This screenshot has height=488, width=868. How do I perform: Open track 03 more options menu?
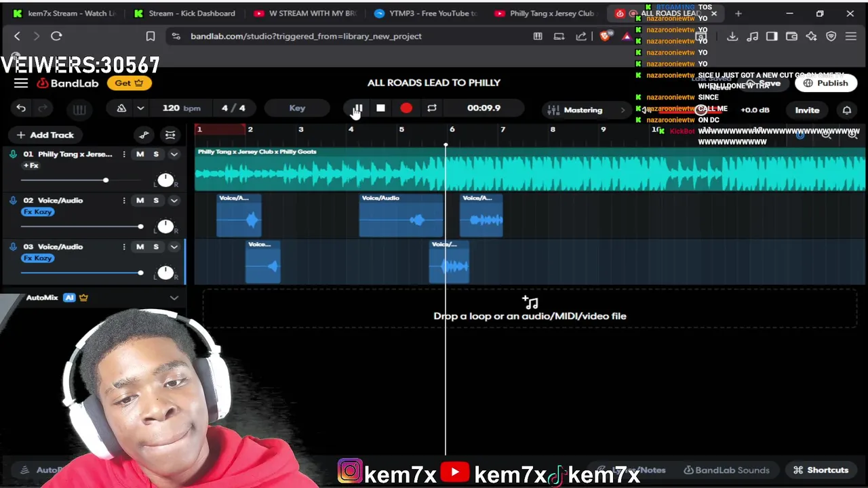[123, 247]
